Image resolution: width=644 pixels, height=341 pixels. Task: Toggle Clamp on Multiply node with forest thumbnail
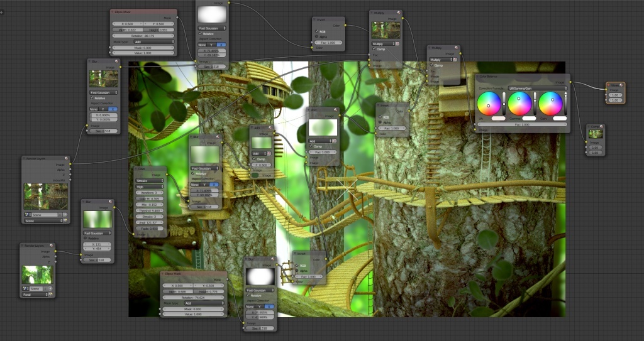coord(374,49)
